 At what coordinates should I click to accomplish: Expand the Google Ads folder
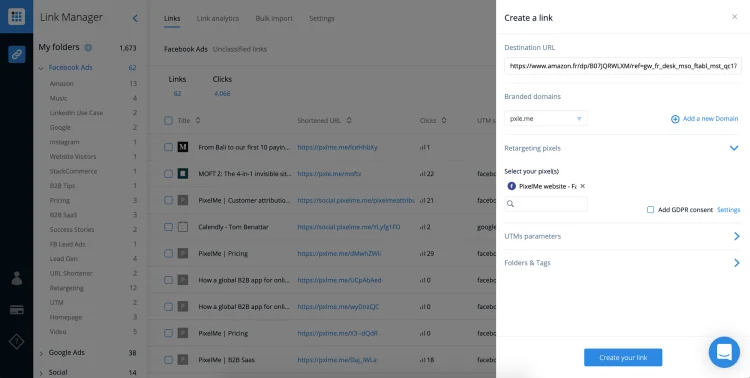(41, 354)
